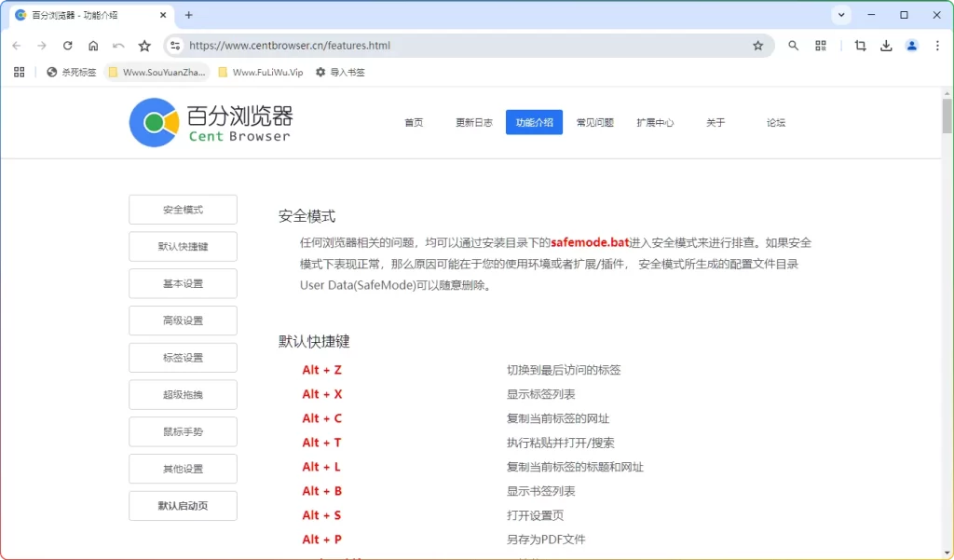The width and height of the screenshot is (954, 560).
Task: Click the Cent Browser logo
Action: coord(211,122)
